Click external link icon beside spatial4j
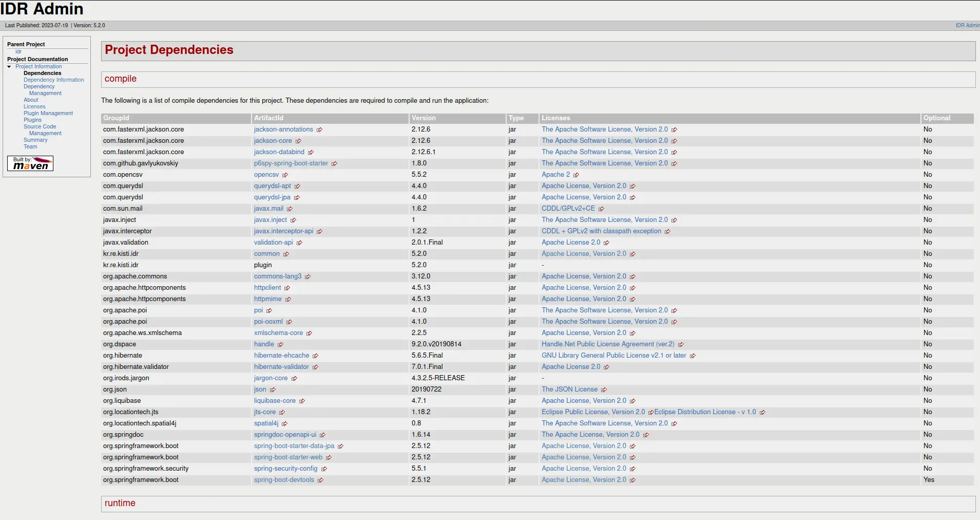The image size is (980, 520). click(x=284, y=424)
